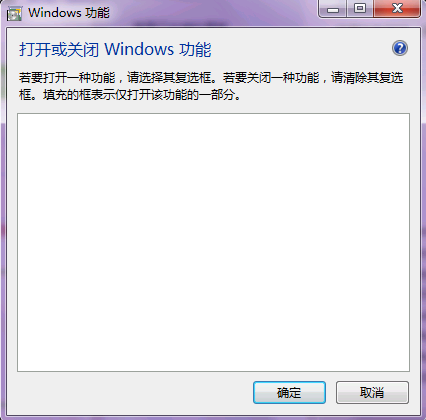Click the minimize dash in the title bar
426x420 pixels.
(x=332, y=8)
